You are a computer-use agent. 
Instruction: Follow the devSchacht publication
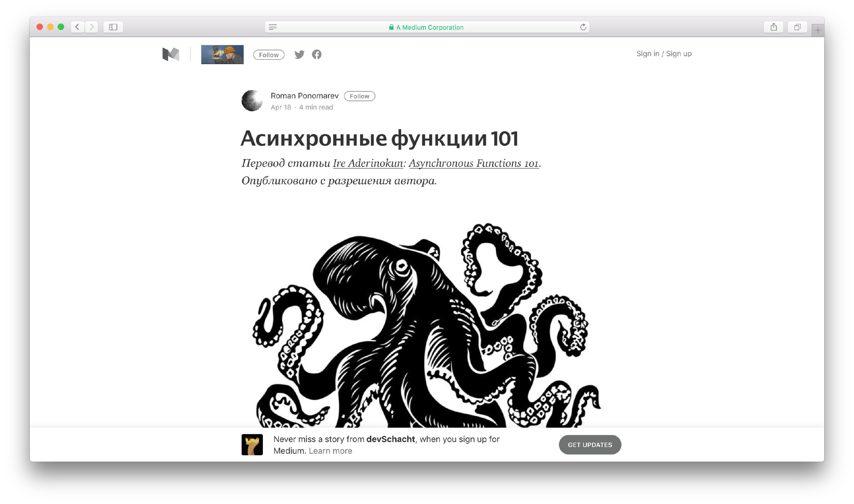[x=269, y=55]
